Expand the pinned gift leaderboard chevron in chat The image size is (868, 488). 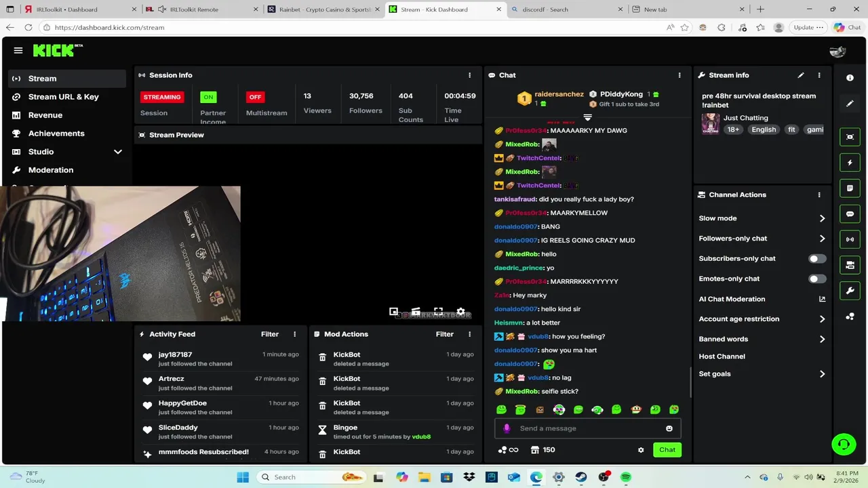point(588,117)
